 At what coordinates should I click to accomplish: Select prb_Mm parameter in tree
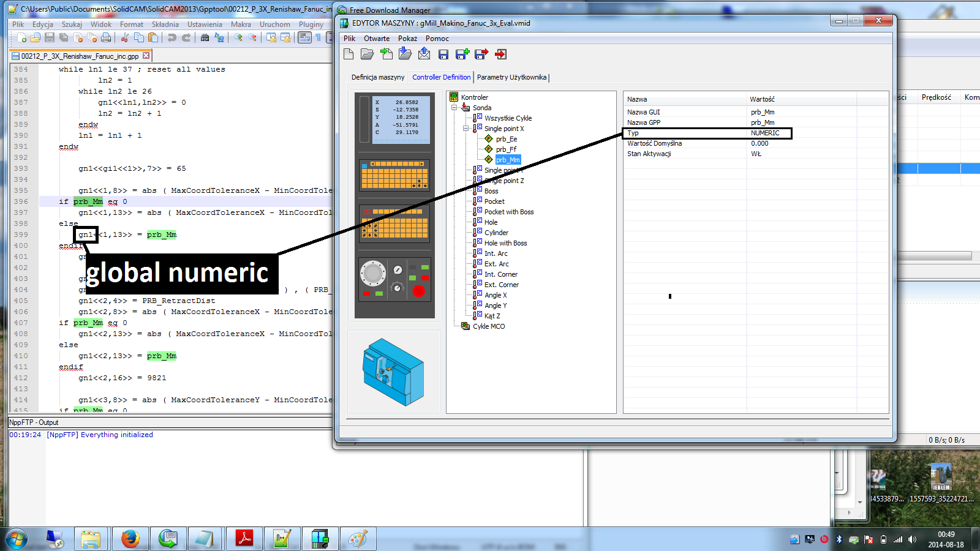(508, 160)
